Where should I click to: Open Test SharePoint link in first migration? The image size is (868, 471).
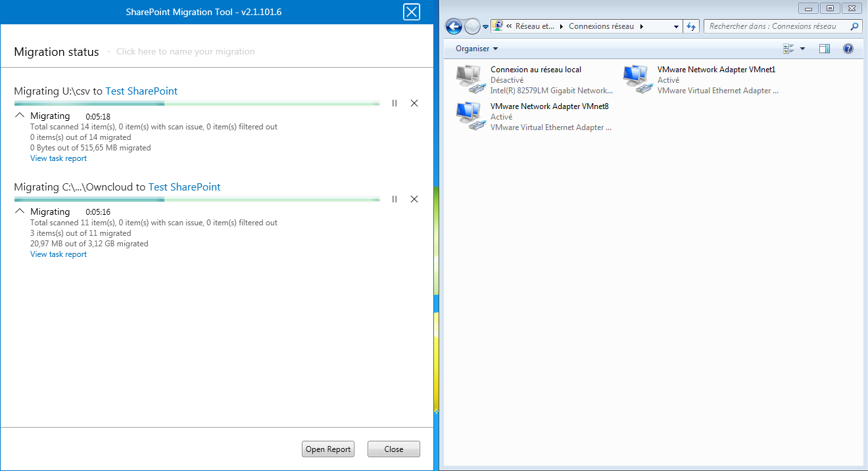coord(141,91)
